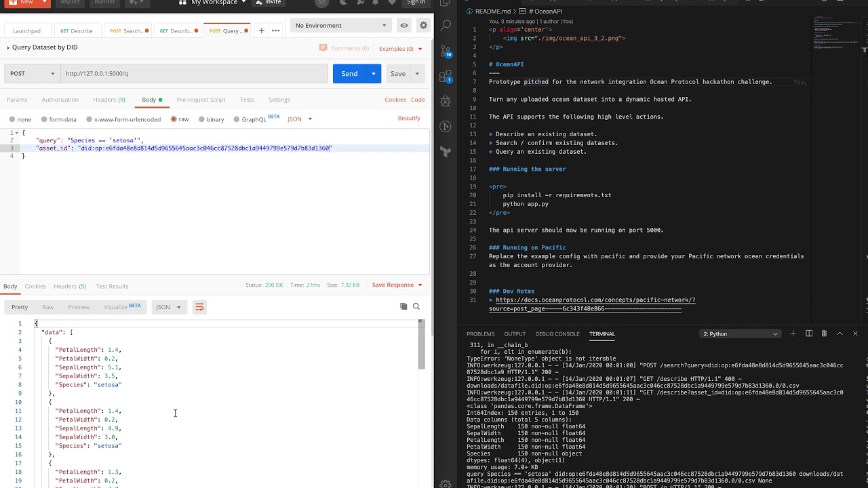Image resolution: width=868 pixels, height=488 pixels.
Task: Click the Save button
Action: tap(398, 73)
